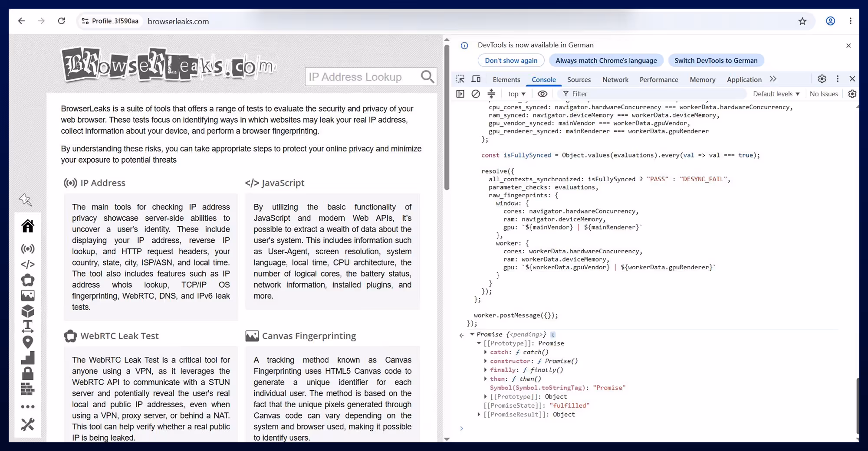Click the Home icon in the BrowserLeaks sidebar
The height and width of the screenshot is (451, 868).
point(28,226)
